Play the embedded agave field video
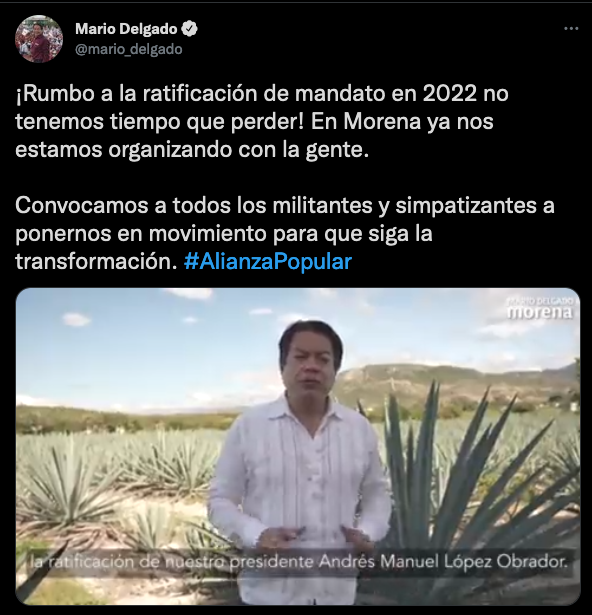The width and height of the screenshot is (592, 615). pyautogui.click(x=298, y=446)
